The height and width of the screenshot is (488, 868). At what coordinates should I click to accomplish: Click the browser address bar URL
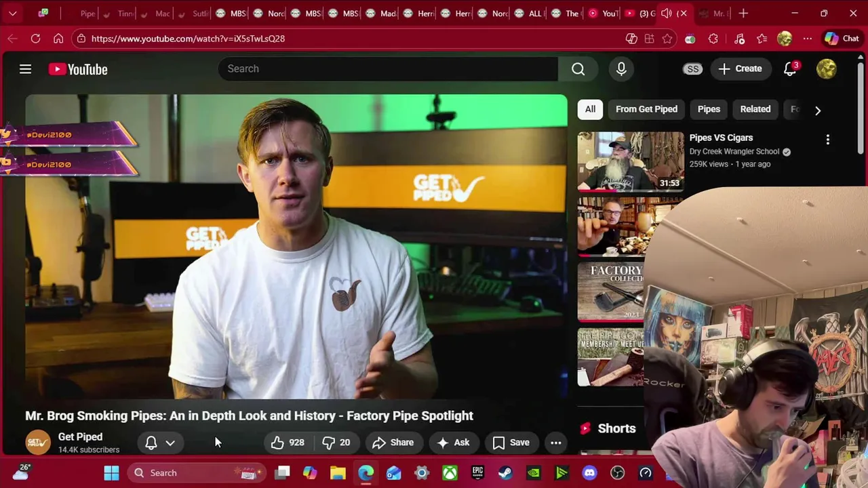[188, 39]
